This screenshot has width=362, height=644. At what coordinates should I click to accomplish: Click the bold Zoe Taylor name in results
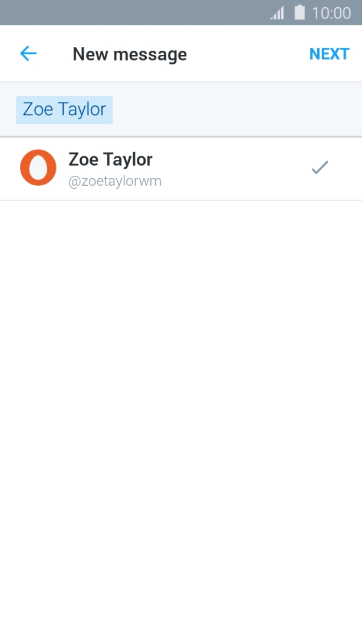point(110,159)
